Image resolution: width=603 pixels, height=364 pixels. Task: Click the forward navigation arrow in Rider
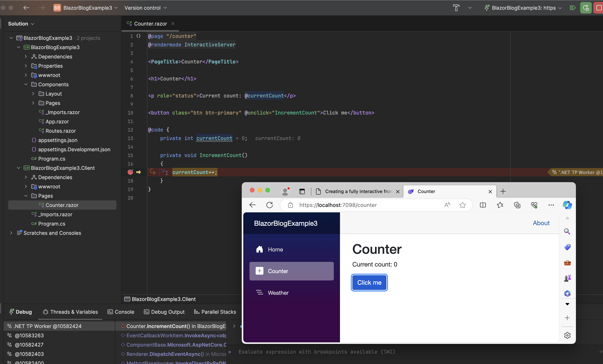click(42, 8)
